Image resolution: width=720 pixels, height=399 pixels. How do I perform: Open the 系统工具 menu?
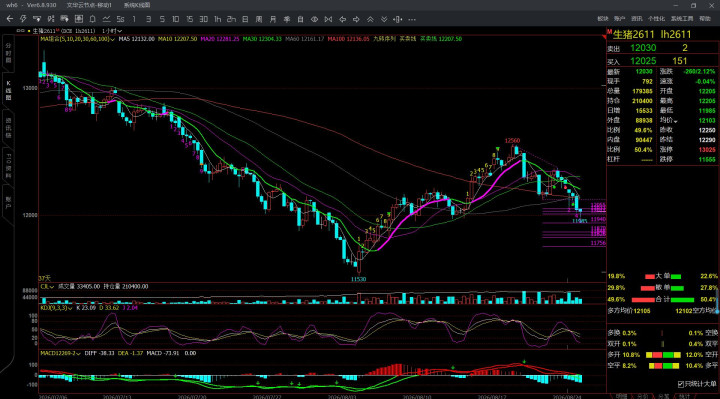pyautogui.click(x=682, y=19)
